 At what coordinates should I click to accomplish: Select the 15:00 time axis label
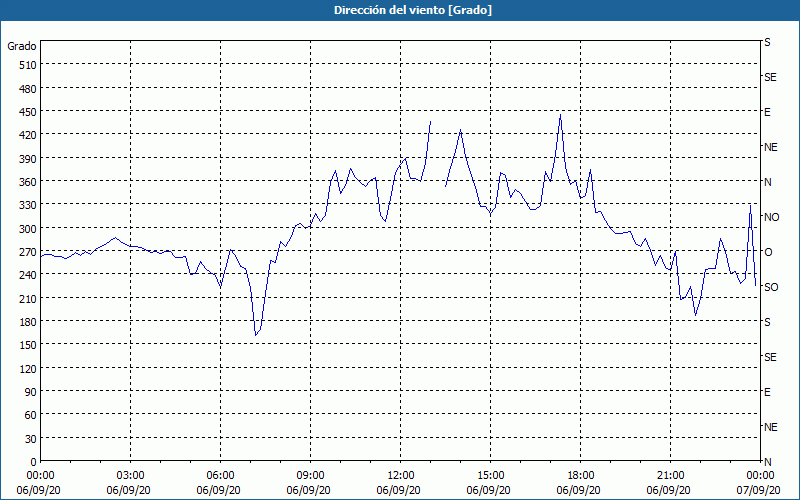click(x=490, y=476)
